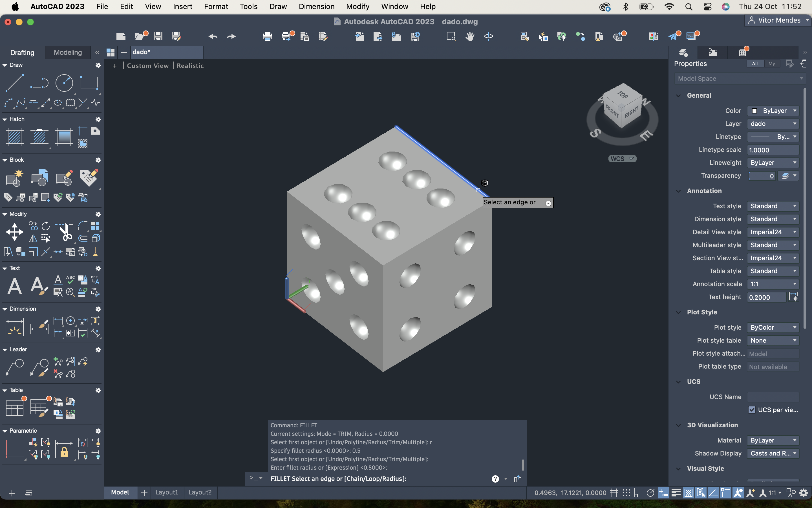Screen dimensions: 812x508
Task: Toggle object snap tracking in status bar
Action: pos(713,493)
